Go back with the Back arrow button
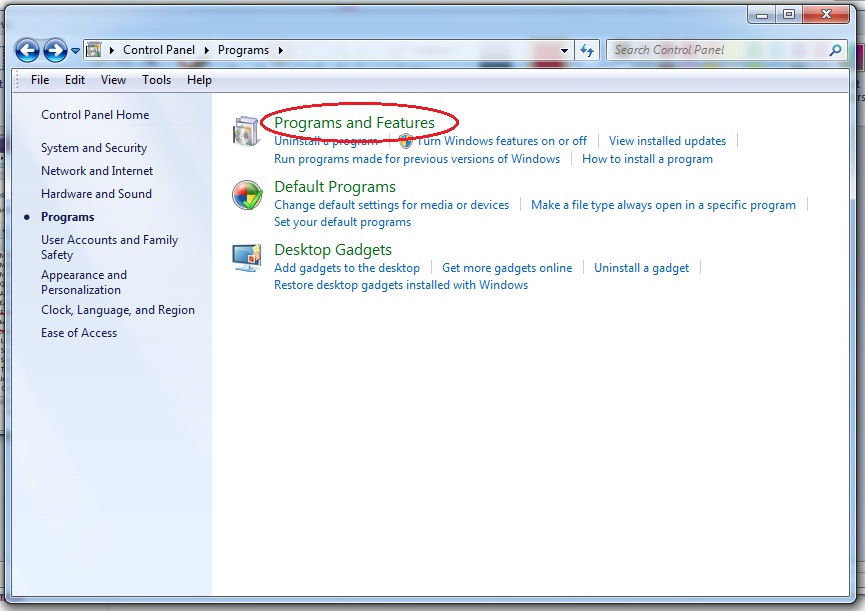 point(27,51)
